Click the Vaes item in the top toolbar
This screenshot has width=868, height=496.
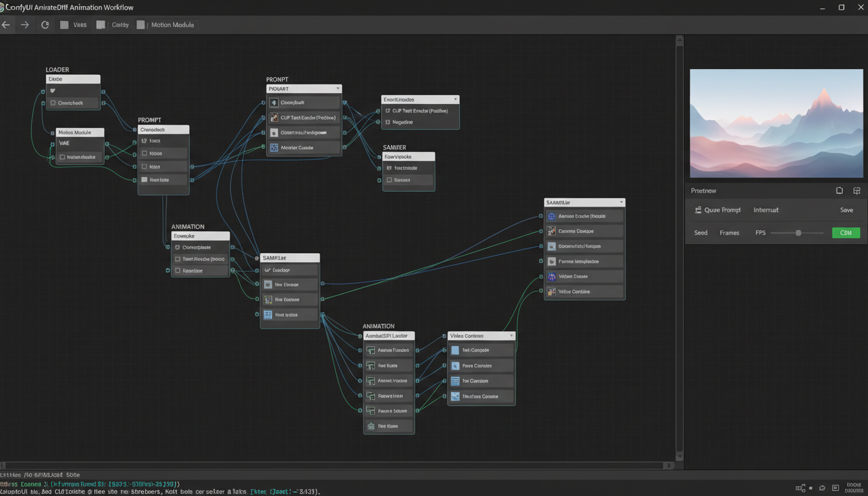(x=80, y=25)
